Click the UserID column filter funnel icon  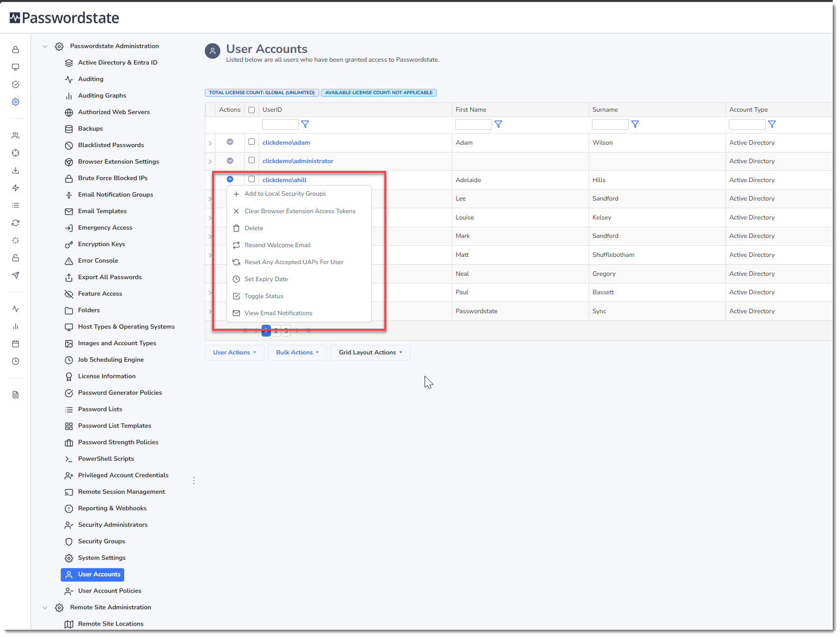pyautogui.click(x=305, y=124)
